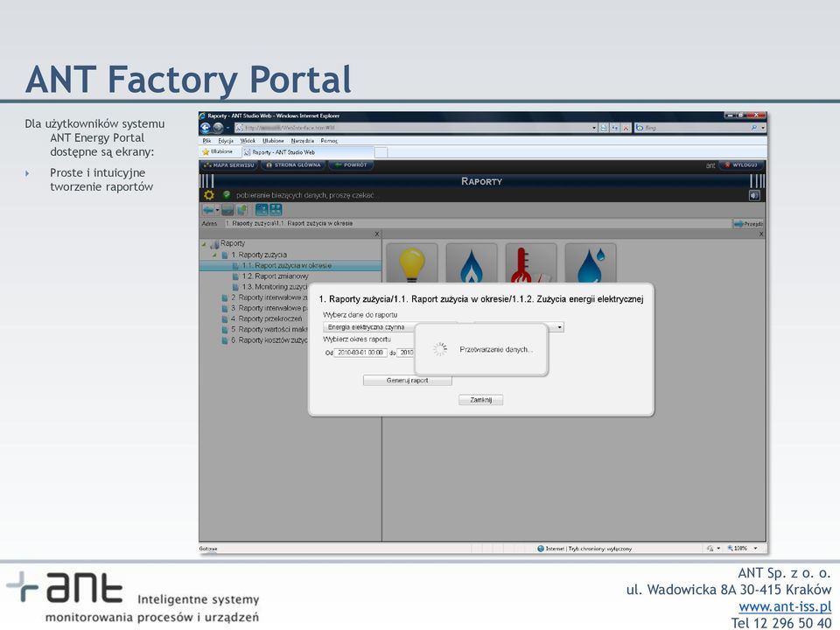Open the second report data dropdown arrow
This screenshot has height=630, width=840.
click(559, 326)
